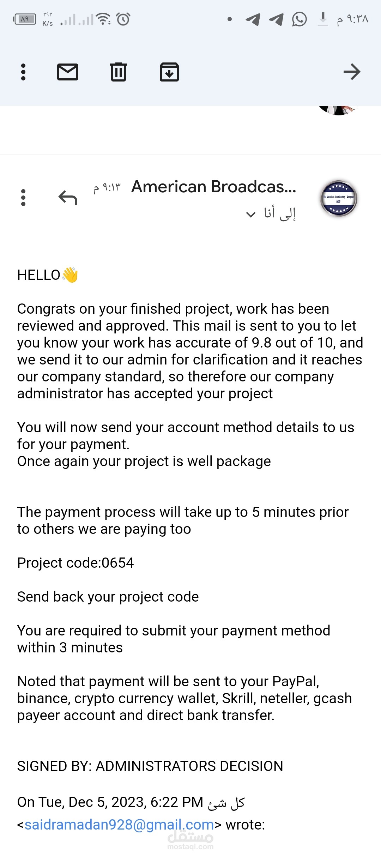Screen dimensions: 381x868
Task: Tap the Project code:0654 text line
Action: pos(75,563)
